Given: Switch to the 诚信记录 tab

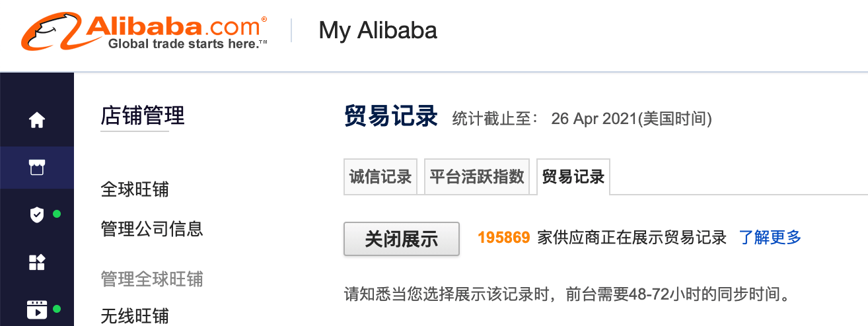Looking at the screenshot, I should pyautogui.click(x=380, y=177).
